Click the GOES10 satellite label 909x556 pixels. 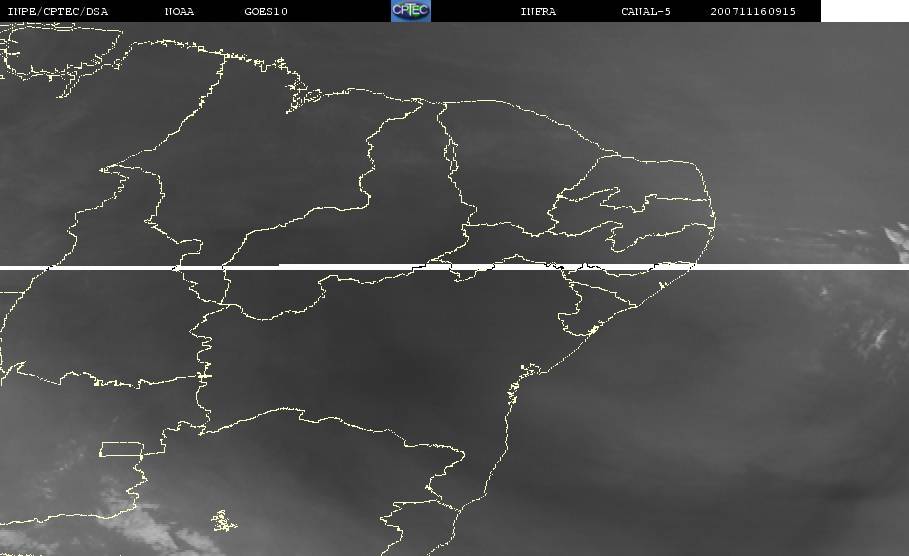[x=266, y=11]
